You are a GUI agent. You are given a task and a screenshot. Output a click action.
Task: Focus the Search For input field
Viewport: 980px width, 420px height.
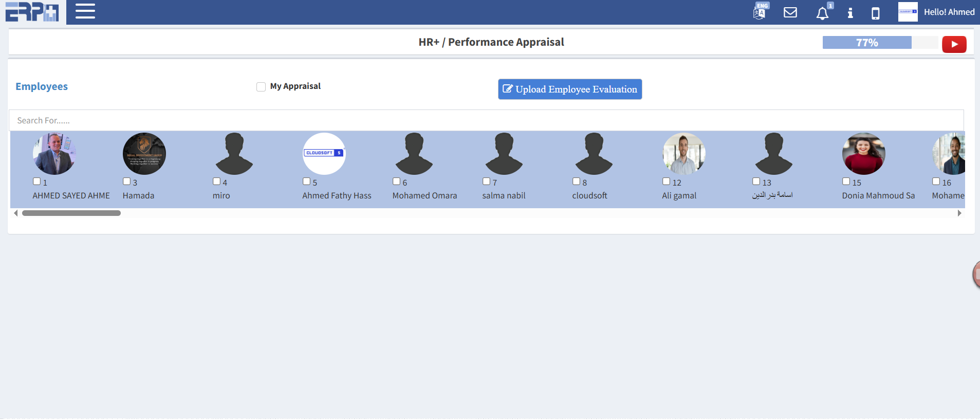(x=486, y=120)
